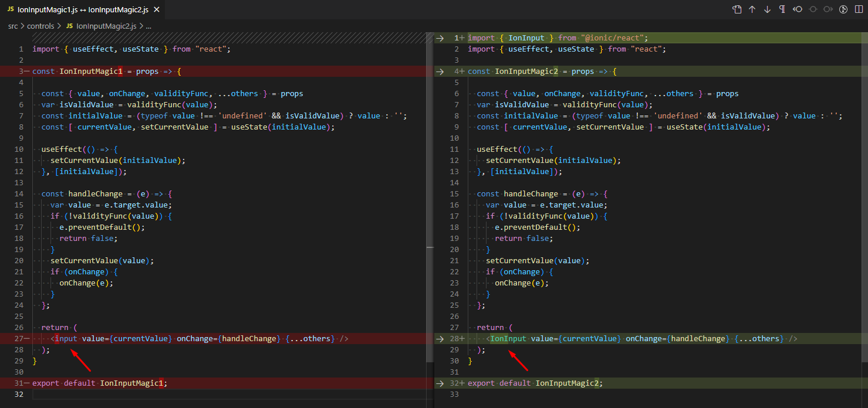
Task: Click "setCurrentValue(value);" in the original pane
Action: [102, 261]
